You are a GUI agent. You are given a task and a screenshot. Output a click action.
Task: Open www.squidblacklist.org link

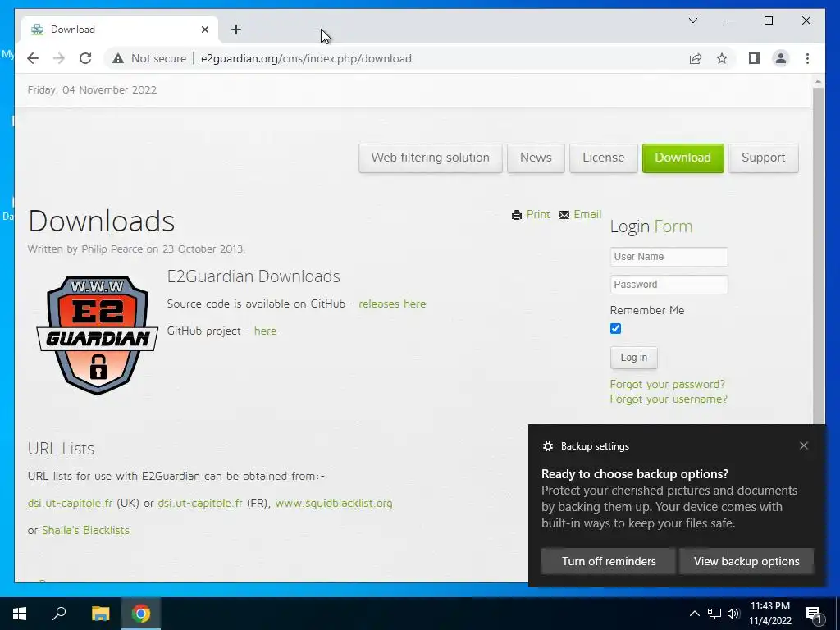(x=334, y=503)
